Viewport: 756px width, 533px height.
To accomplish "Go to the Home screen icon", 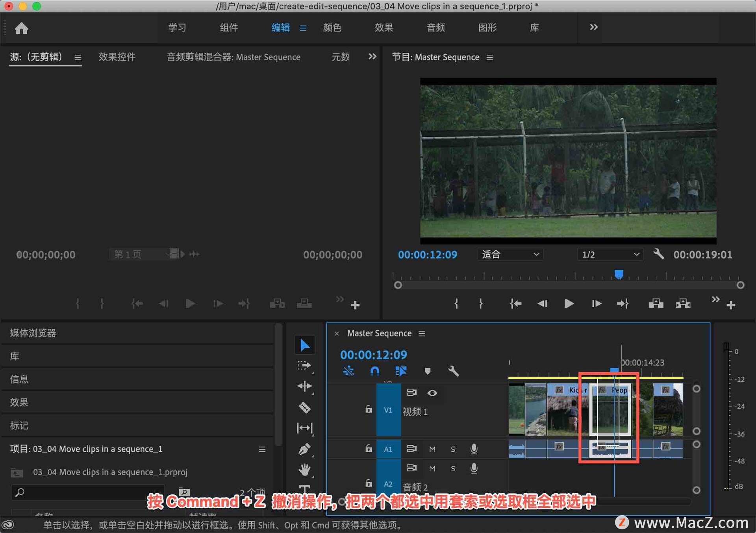I will [x=21, y=28].
